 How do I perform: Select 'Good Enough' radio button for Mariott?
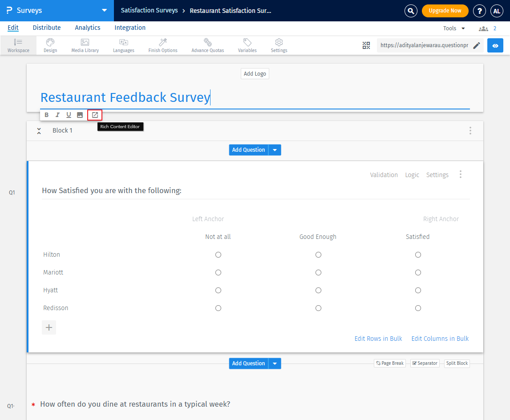tap(318, 272)
